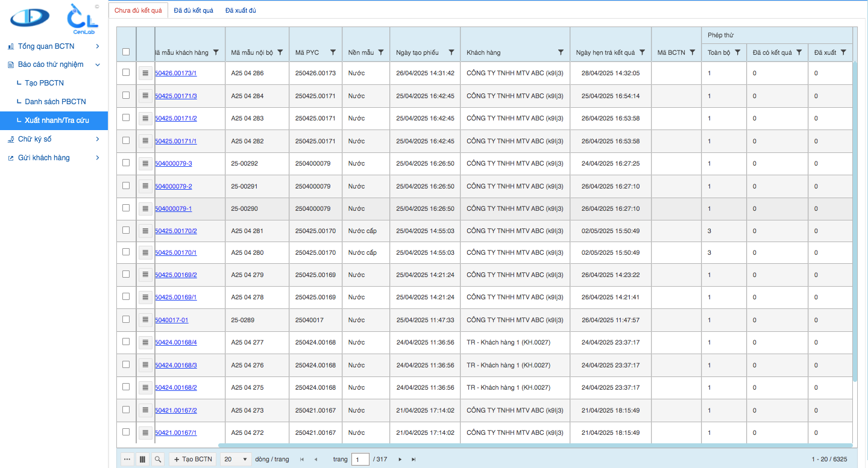Check the row with A25 04 283
The height and width of the screenshot is (468, 868).
click(126, 117)
